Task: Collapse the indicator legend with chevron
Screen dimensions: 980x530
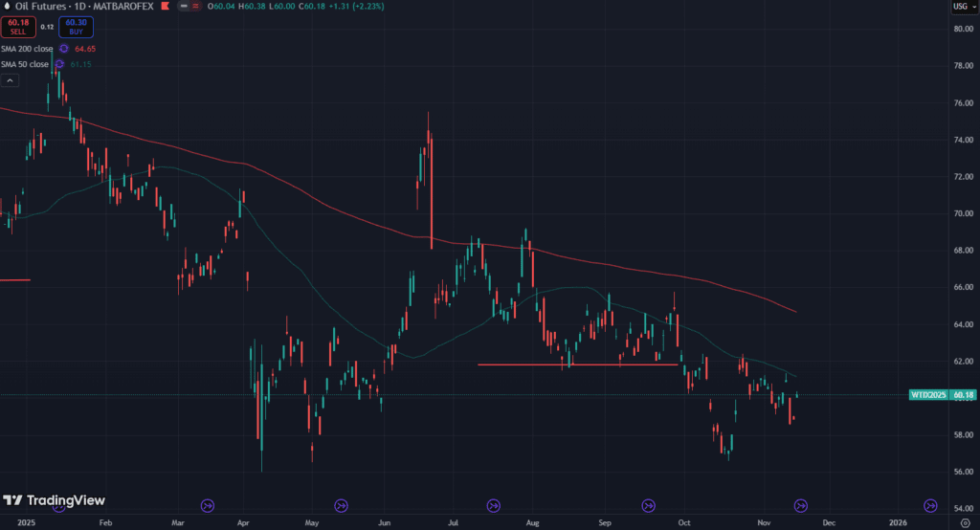Action: coord(9,80)
